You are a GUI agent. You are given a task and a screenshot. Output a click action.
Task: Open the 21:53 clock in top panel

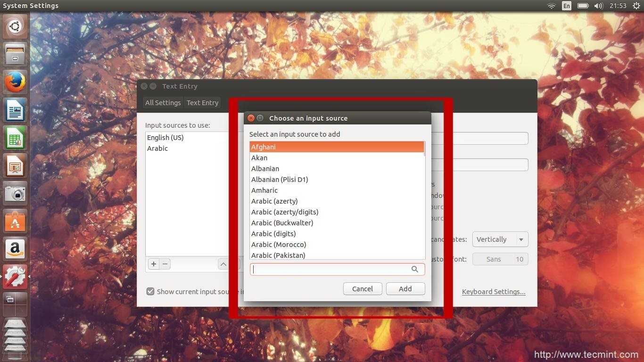tap(618, 6)
